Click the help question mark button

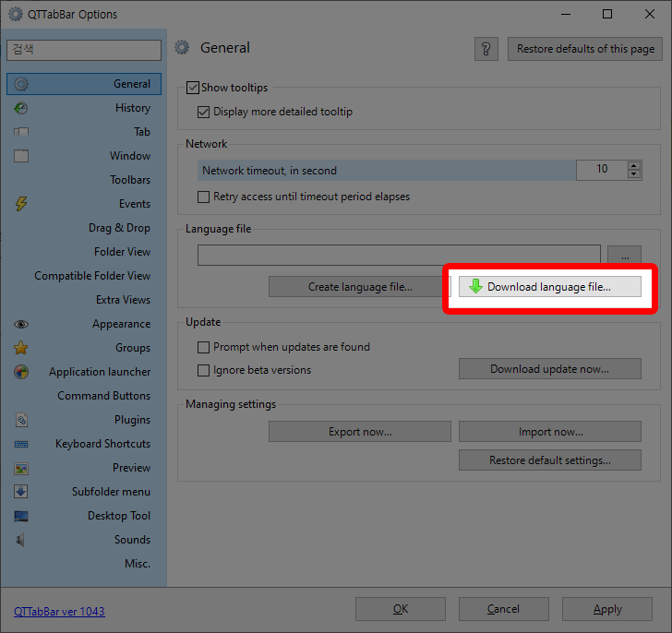486,49
